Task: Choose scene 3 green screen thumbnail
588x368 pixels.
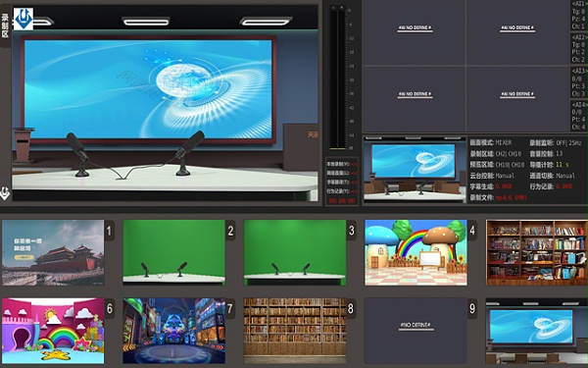Action: [x=295, y=253]
